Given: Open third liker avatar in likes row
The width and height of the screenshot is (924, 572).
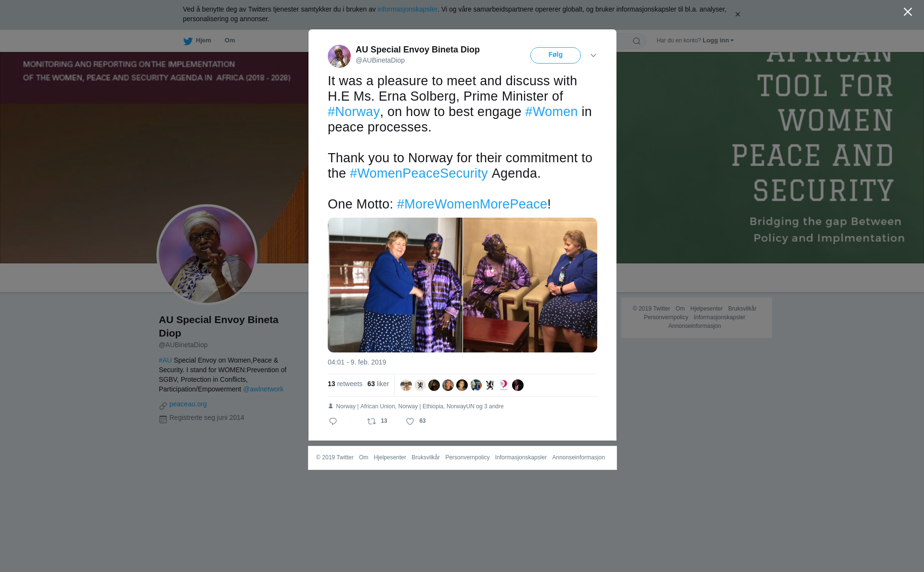Looking at the screenshot, I should pyautogui.click(x=434, y=385).
